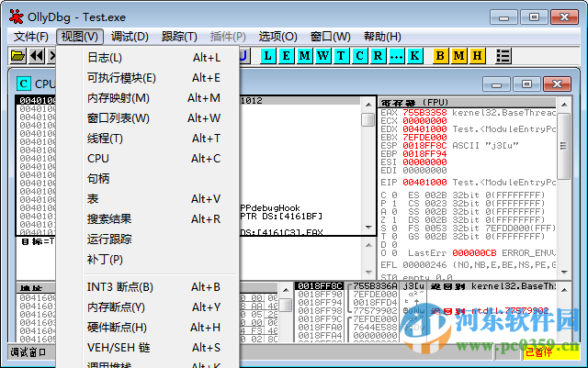The image size is (588, 368).
Task: Click ESP register value 0018FF8C
Action: pos(424,146)
